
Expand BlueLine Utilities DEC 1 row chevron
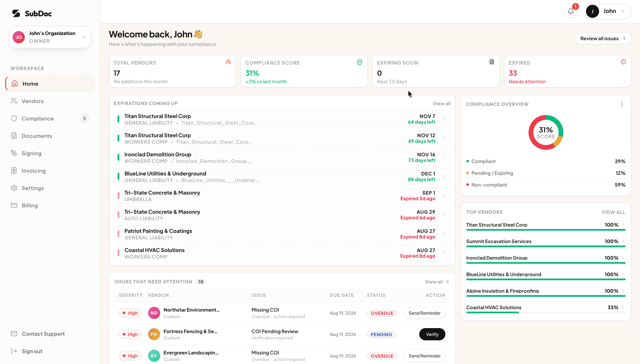[x=444, y=176]
